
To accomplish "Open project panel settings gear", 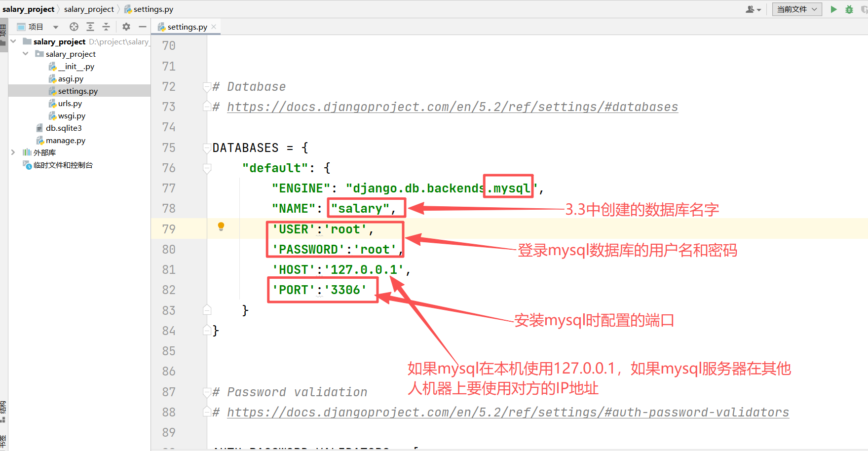I will coord(126,27).
